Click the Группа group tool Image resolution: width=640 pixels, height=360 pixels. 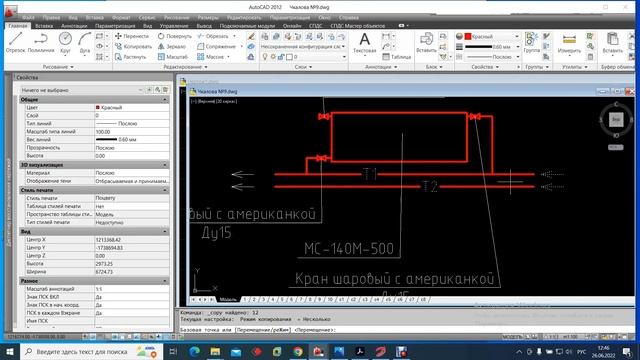531,43
